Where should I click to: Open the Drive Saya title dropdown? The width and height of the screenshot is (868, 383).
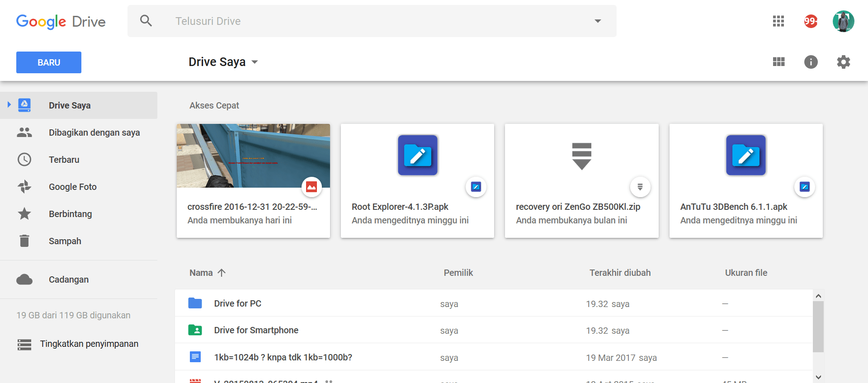tap(255, 62)
